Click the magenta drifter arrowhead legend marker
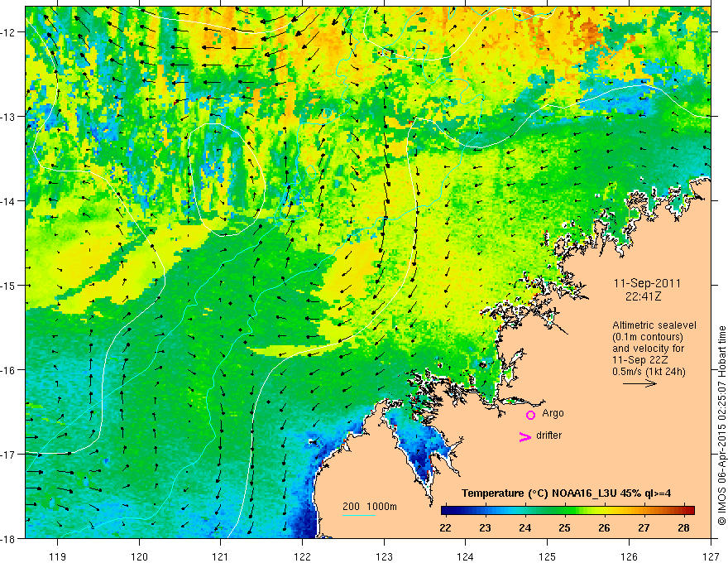 click(x=525, y=437)
